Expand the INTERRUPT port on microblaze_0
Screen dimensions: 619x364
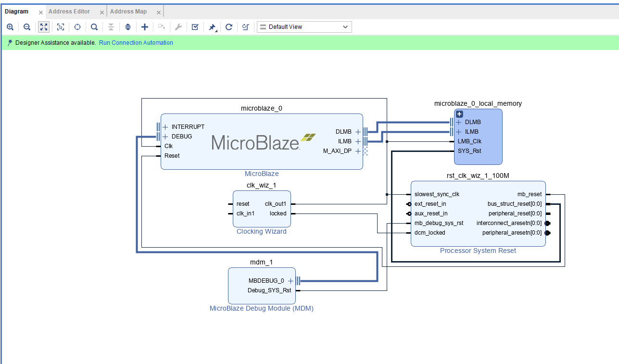[165, 127]
